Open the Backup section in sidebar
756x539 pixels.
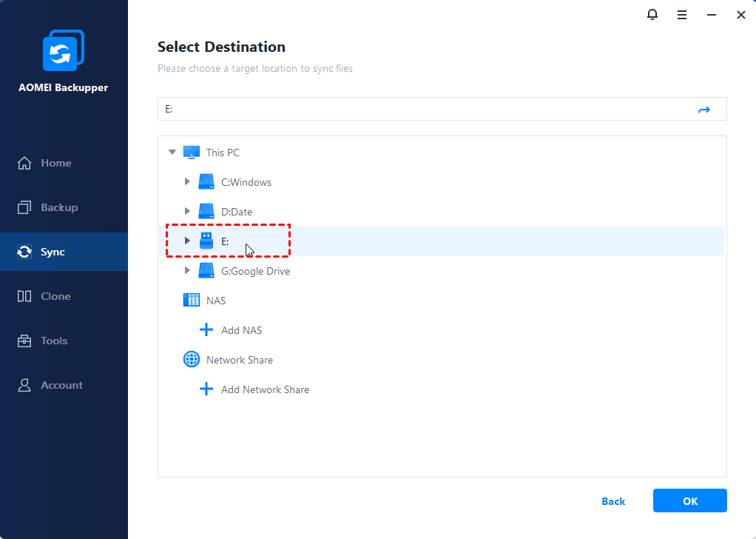pos(58,207)
